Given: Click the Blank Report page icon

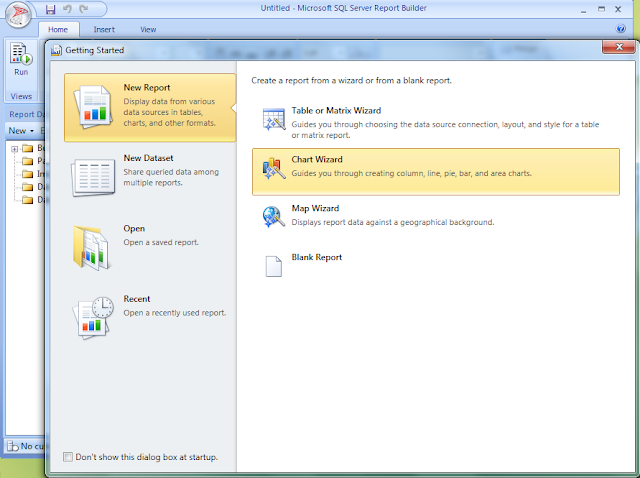Looking at the screenshot, I should click(274, 267).
